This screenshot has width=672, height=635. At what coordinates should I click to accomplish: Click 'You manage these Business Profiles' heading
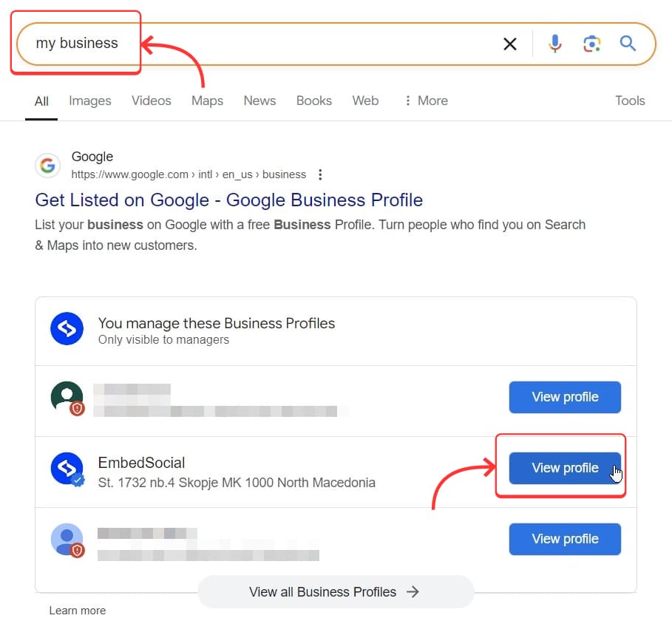217,323
